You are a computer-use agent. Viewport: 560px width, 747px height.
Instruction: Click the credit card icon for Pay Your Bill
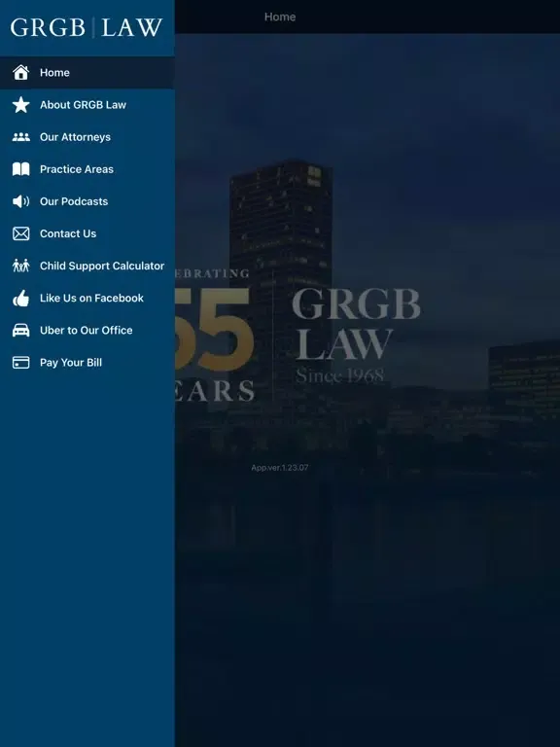[21, 363]
